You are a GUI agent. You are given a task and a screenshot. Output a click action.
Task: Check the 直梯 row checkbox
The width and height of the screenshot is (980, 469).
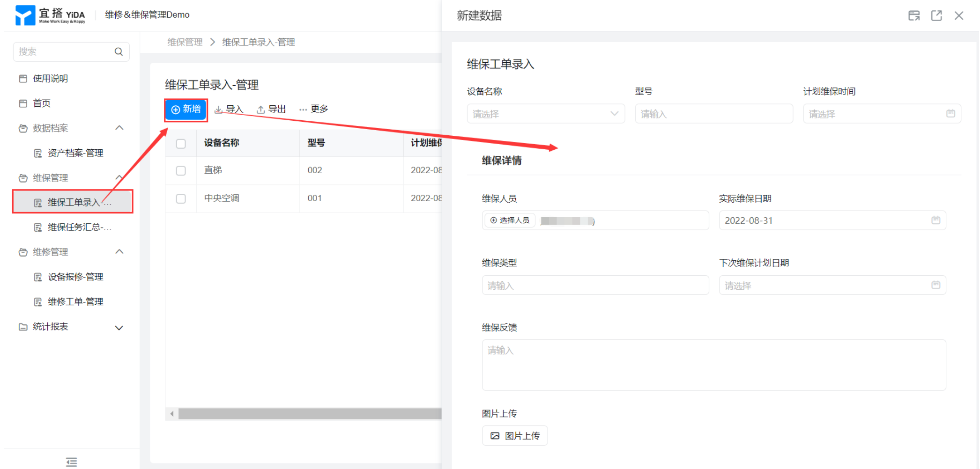(x=181, y=171)
